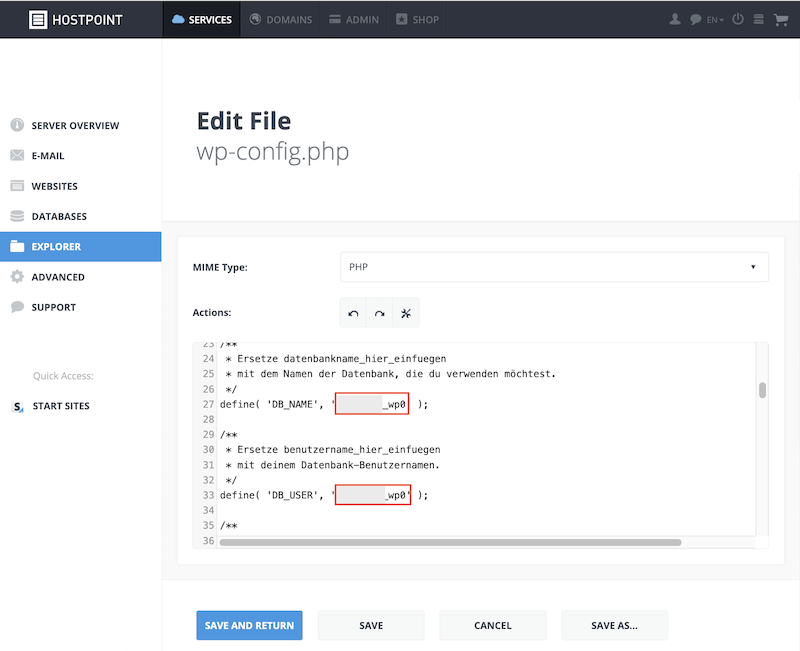
Task: Click the Explorer folder icon
Action: pos(17,246)
